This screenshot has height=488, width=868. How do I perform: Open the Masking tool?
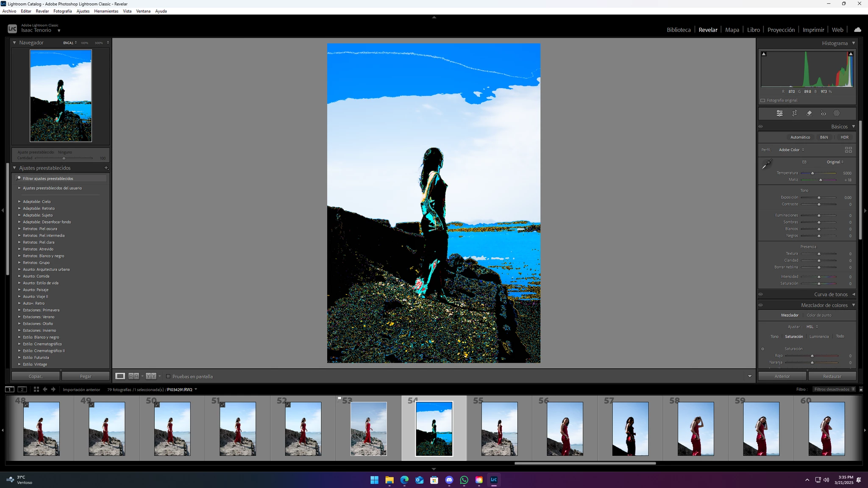point(837,113)
